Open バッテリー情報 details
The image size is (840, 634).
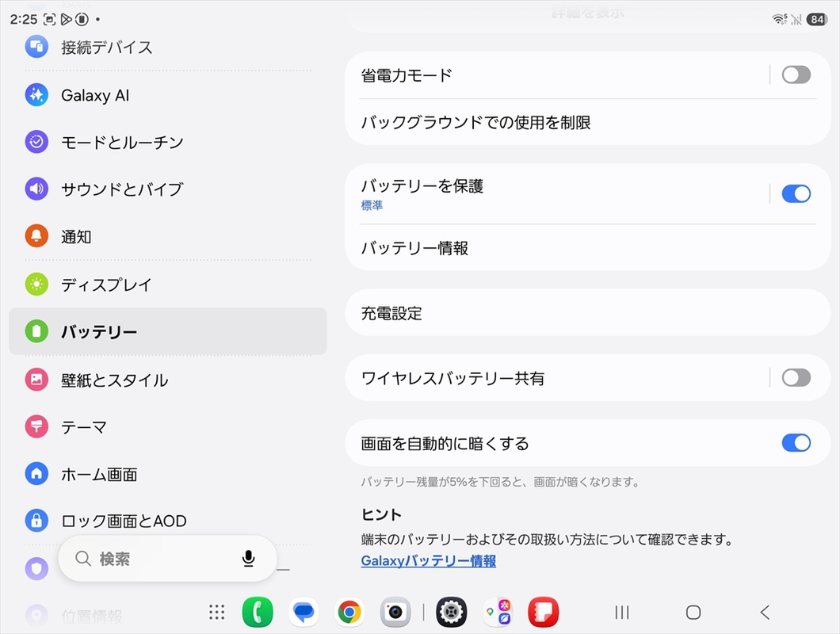(x=588, y=248)
